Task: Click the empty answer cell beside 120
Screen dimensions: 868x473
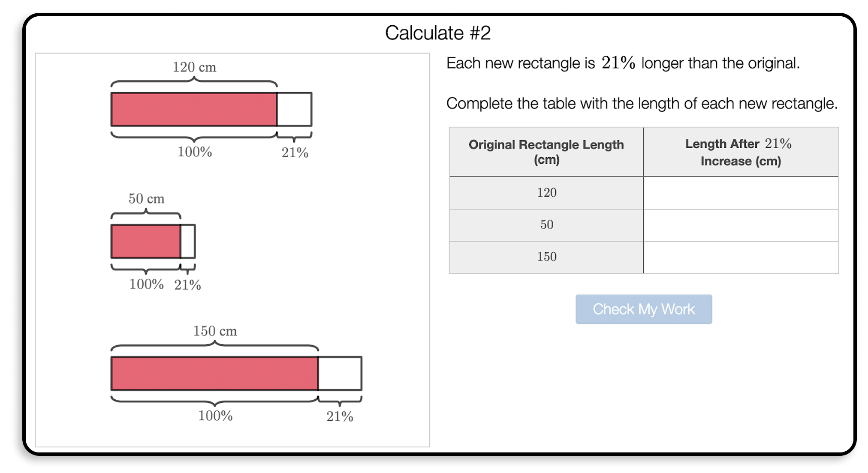Action: click(741, 192)
